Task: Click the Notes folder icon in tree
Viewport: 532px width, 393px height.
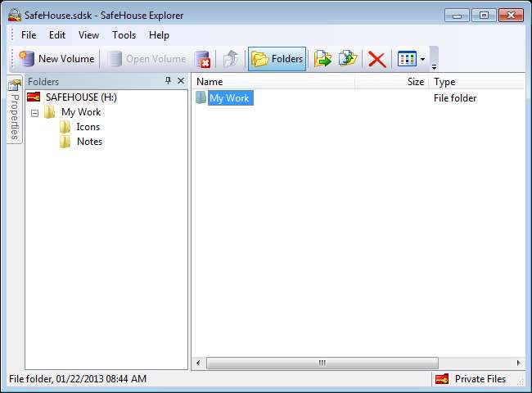Action: 65,142
